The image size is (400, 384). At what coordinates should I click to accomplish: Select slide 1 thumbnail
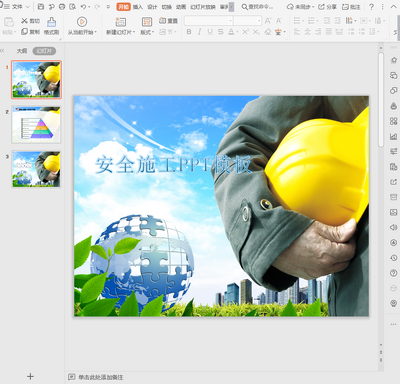[x=36, y=80]
